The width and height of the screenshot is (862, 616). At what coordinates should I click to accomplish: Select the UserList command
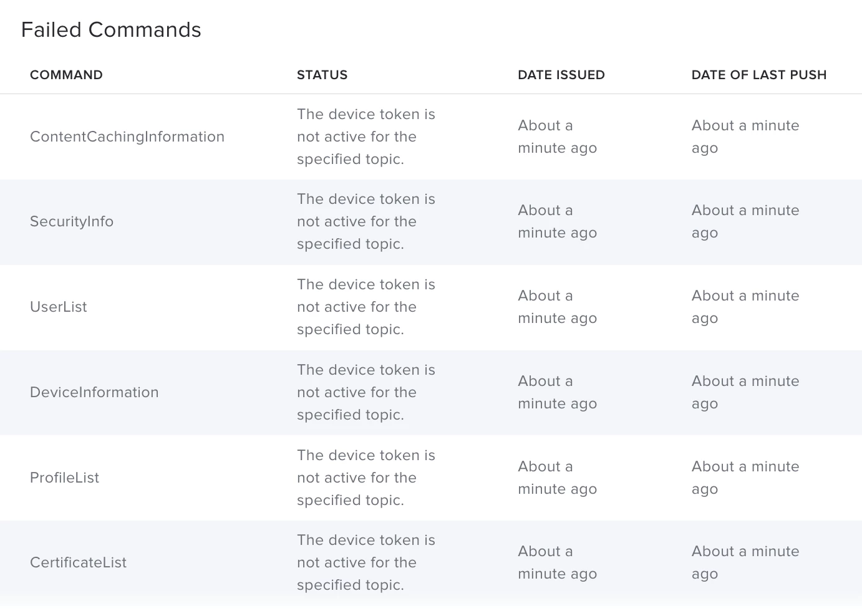(x=59, y=307)
